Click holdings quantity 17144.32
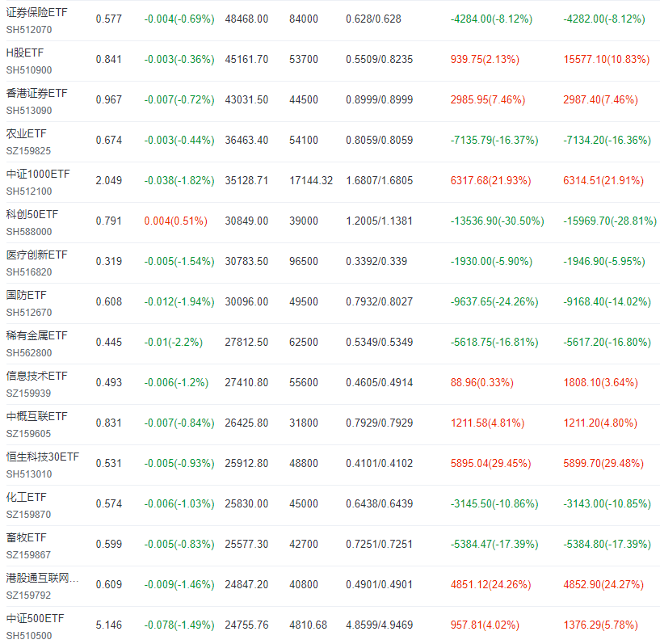This screenshot has width=660, height=644. [x=311, y=181]
